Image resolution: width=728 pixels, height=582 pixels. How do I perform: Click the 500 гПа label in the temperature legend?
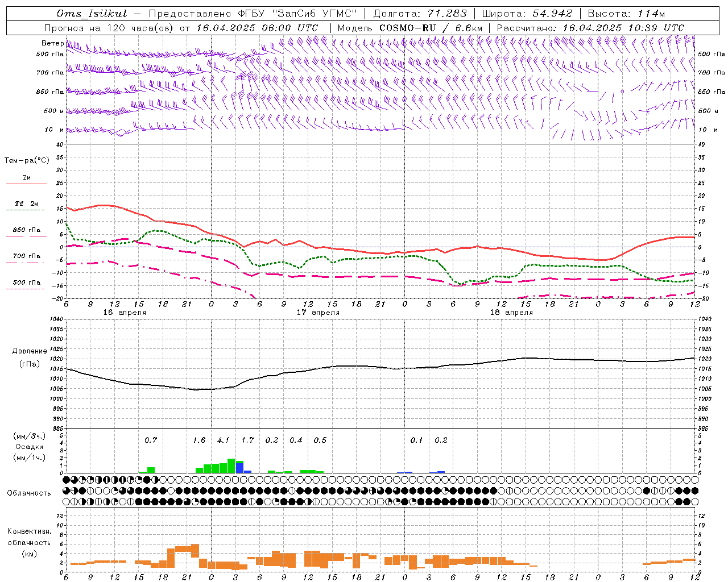[x=26, y=282]
